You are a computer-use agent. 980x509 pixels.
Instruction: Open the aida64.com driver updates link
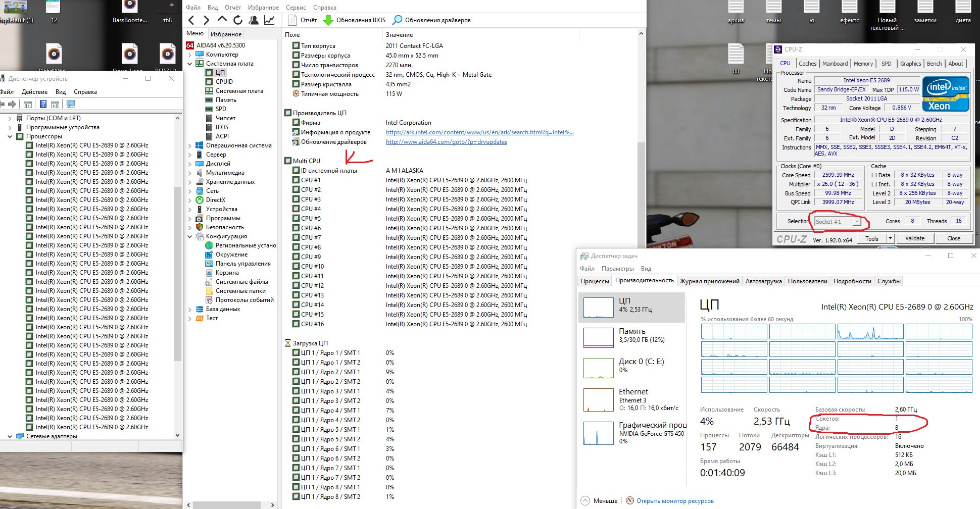click(x=447, y=142)
